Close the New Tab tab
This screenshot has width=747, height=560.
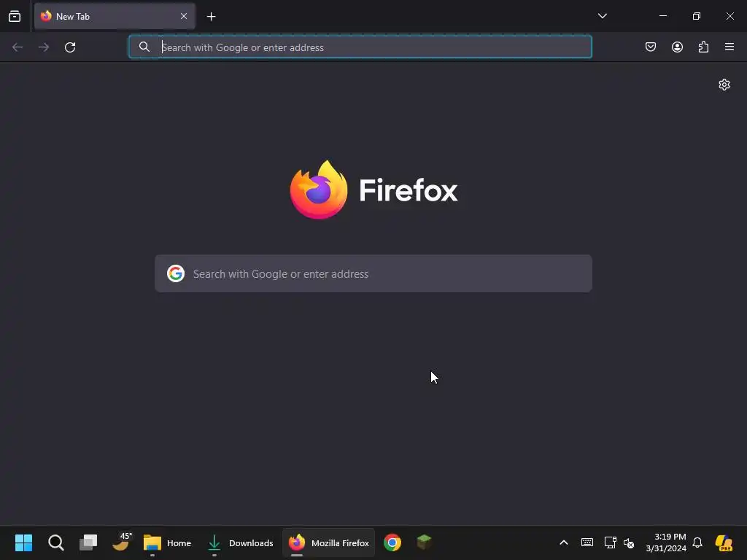[183, 16]
